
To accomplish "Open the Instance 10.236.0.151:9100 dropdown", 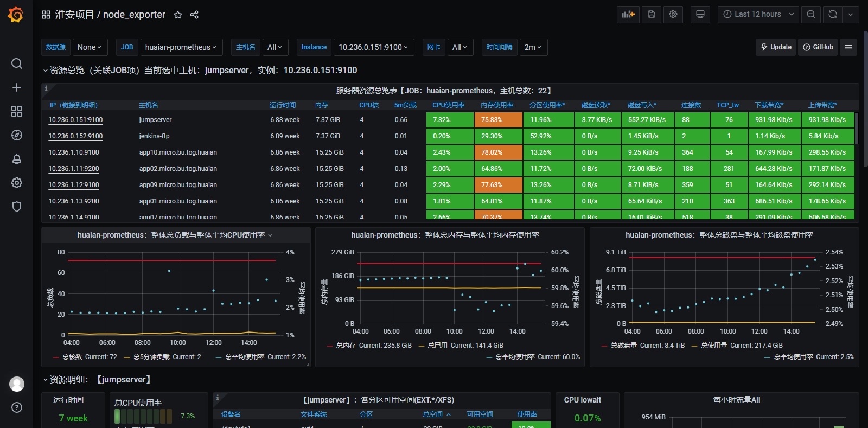I will pos(374,47).
